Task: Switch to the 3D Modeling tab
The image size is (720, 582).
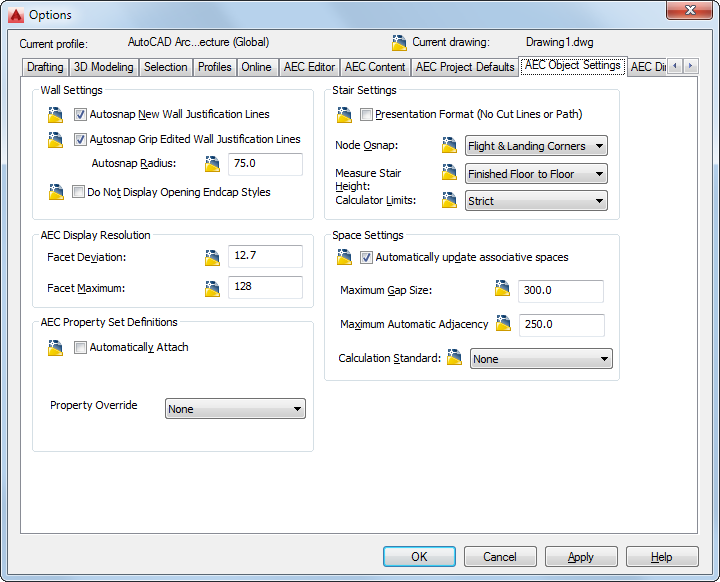Action: point(104,67)
